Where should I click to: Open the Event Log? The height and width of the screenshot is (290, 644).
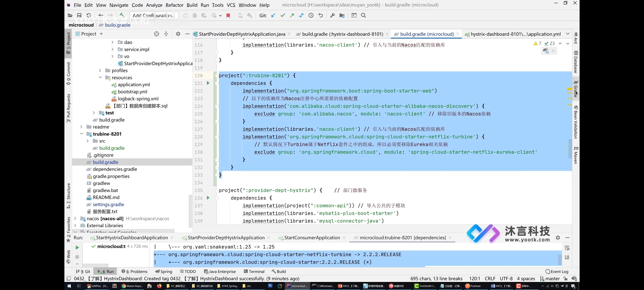(x=557, y=271)
